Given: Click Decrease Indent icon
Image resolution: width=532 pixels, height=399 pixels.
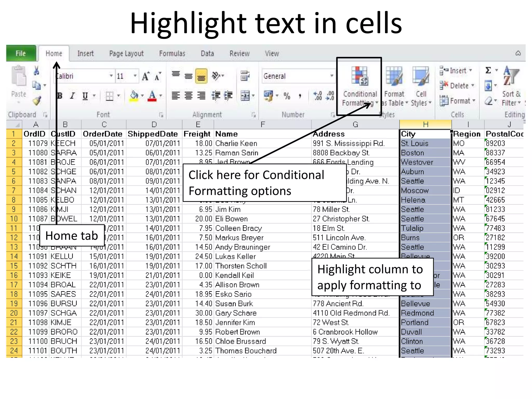Looking at the screenshot, I should 216,96.
